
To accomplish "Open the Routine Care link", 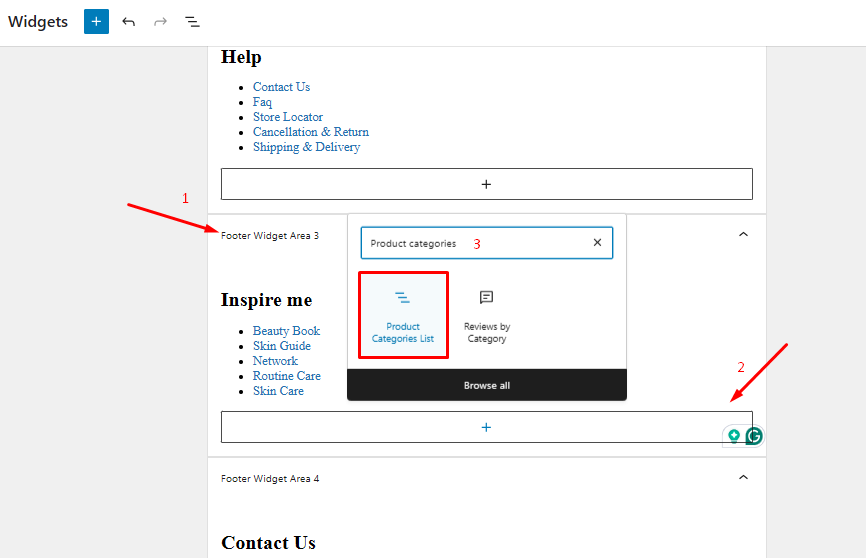I will coord(287,375).
